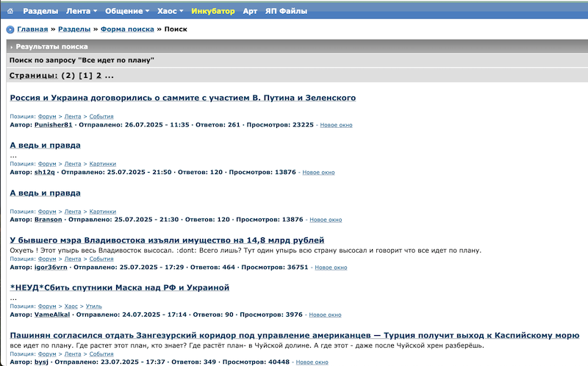Expand the Хаос dropdown menu

170,11
